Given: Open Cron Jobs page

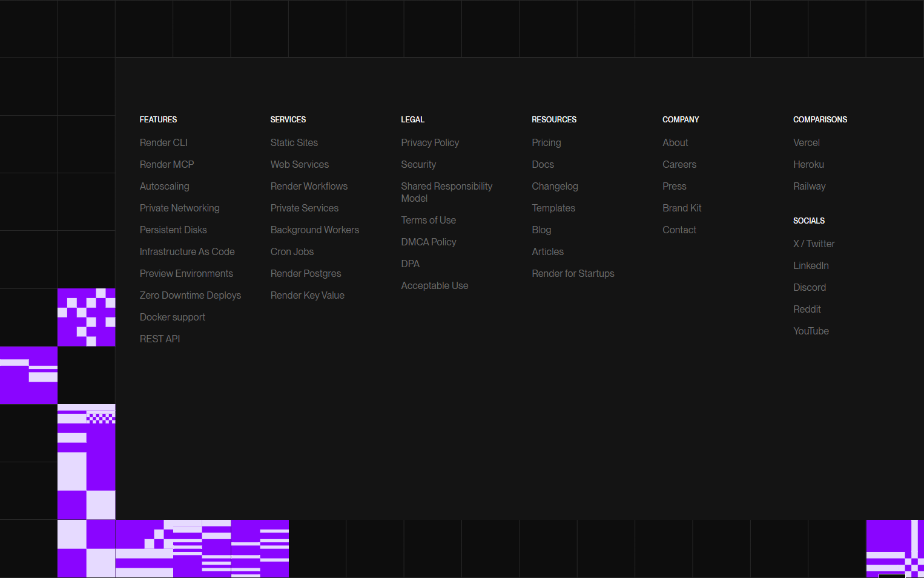Looking at the screenshot, I should [292, 251].
